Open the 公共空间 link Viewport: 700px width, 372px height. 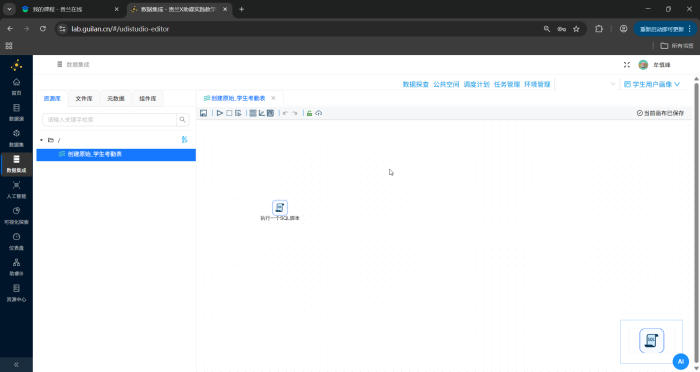coord(446,84)
